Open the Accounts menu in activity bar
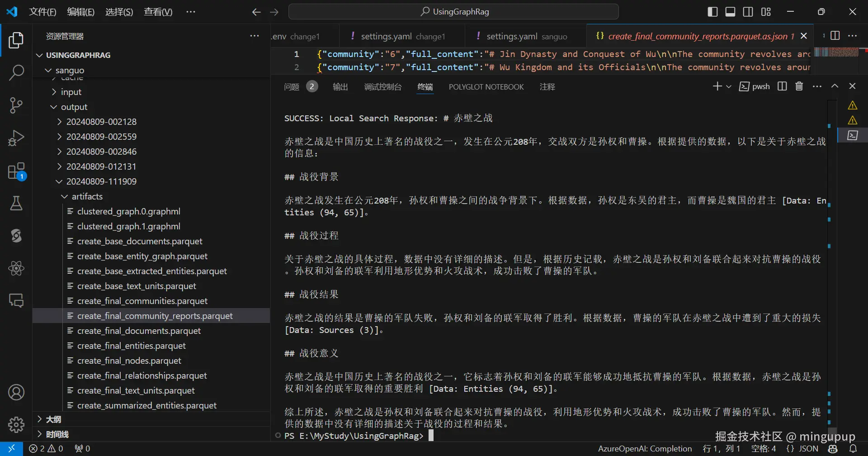 click(16, 392)
